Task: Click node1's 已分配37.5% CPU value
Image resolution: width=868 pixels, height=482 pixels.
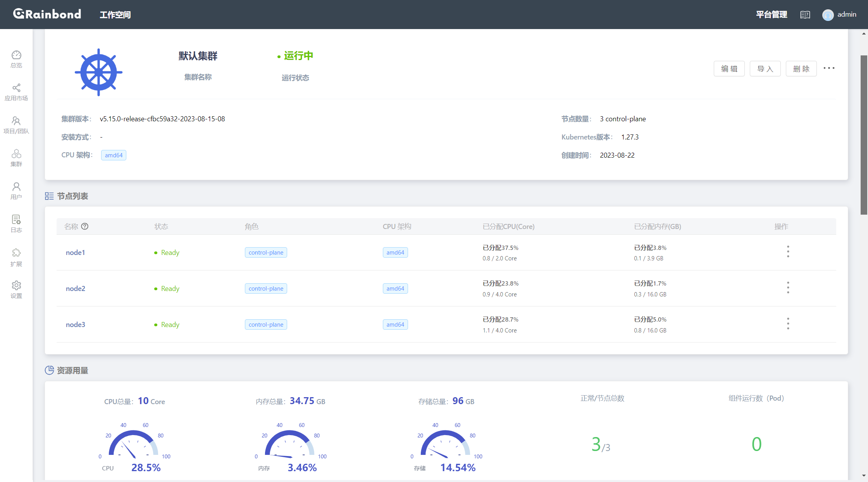Action: [x=500, y=248]
